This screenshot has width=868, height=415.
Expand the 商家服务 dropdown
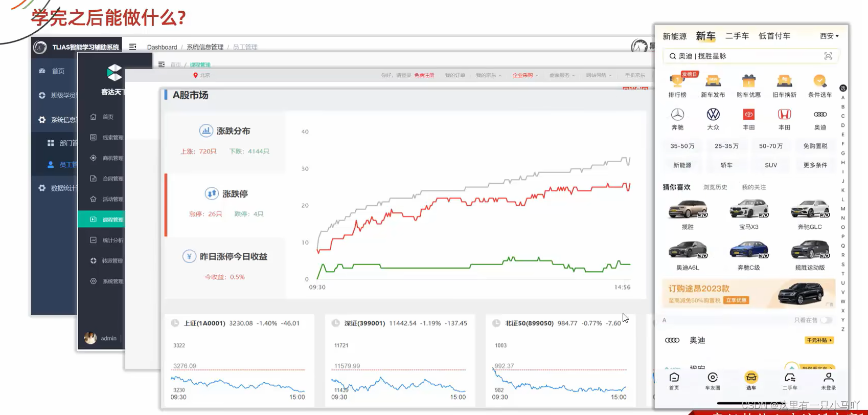click(562, 75)
